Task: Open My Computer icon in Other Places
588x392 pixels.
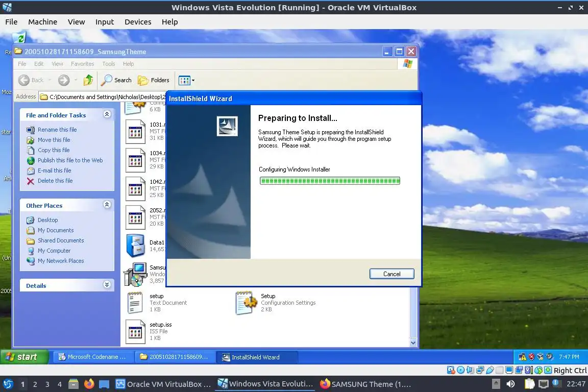Action: (x=31, y=251)
